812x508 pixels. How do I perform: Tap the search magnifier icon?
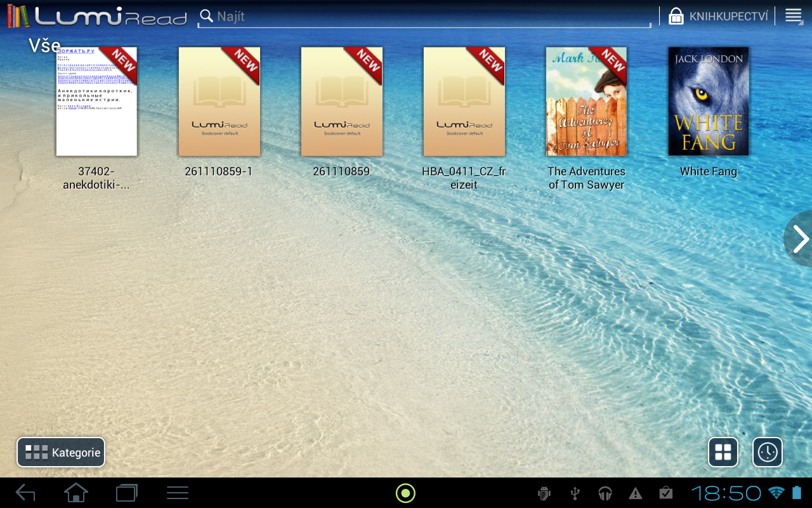click(206, 15)
